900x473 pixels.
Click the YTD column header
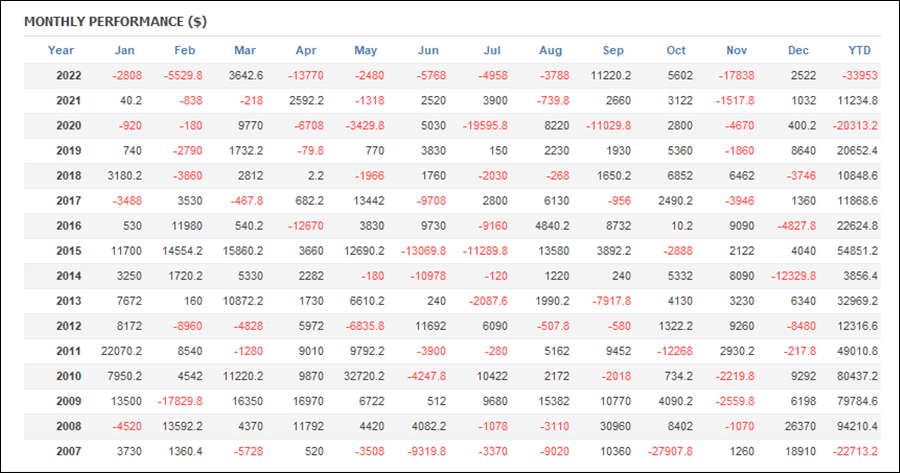coord(859,50)
